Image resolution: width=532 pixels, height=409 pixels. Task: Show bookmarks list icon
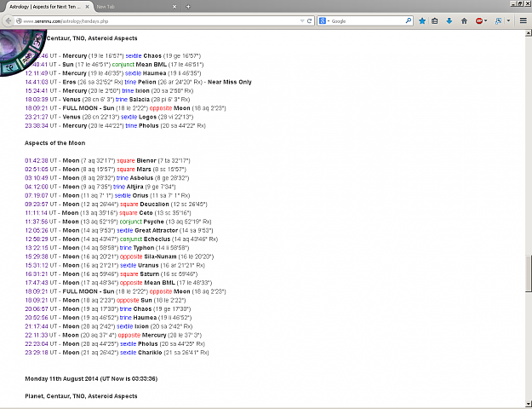[435, 21]
